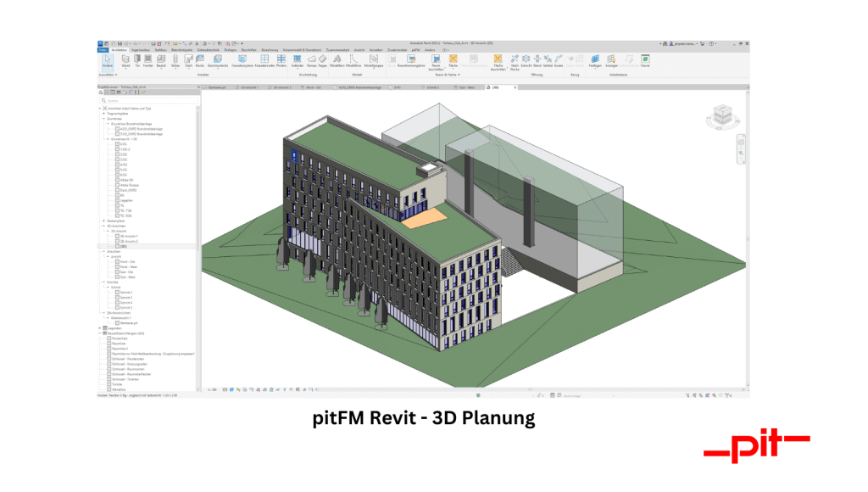
Task: Open the work plane Viewer
Action: pos(645,61)
